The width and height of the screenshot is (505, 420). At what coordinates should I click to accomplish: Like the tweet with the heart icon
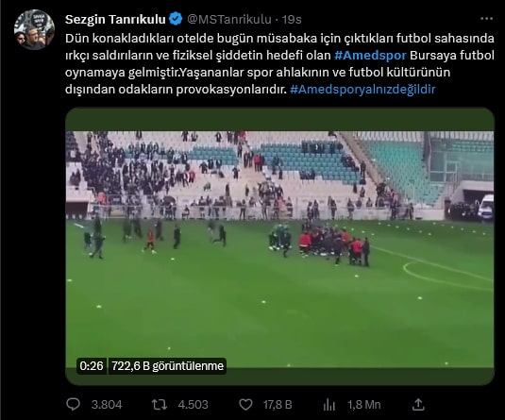pos(245,405)
